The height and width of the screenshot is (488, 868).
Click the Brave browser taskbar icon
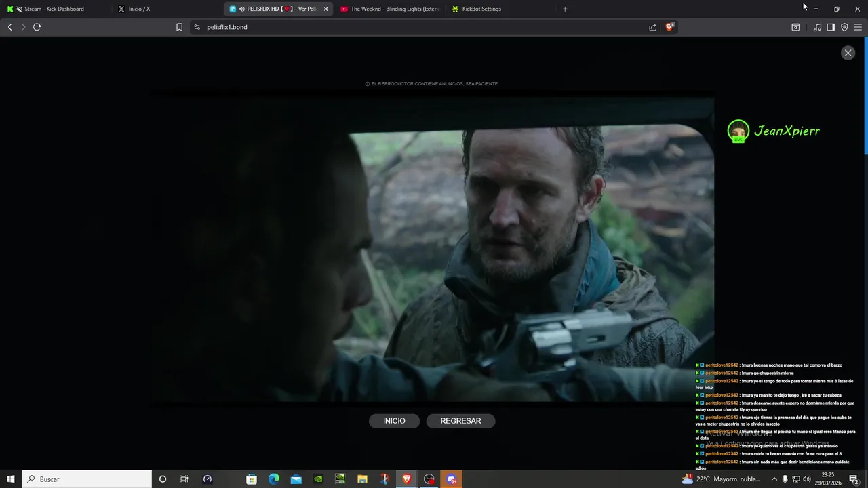pyautogui.click(x=407, y=479)
